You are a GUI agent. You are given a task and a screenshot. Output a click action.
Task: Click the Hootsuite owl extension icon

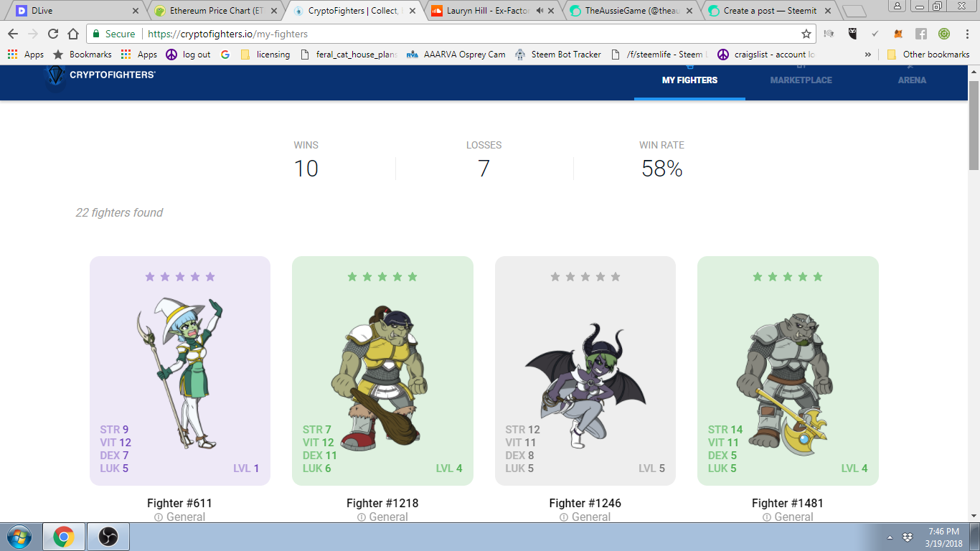click(x=852, y=34)
